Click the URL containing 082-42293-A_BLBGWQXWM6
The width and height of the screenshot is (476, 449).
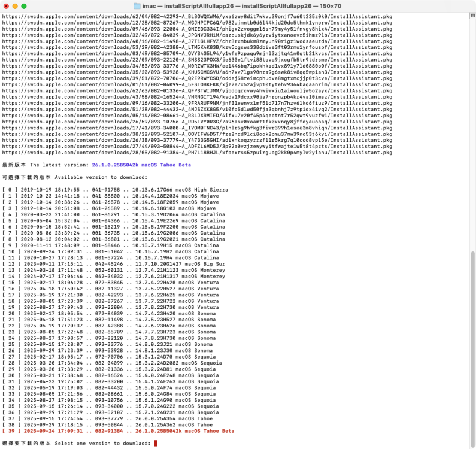click(198, 16)
